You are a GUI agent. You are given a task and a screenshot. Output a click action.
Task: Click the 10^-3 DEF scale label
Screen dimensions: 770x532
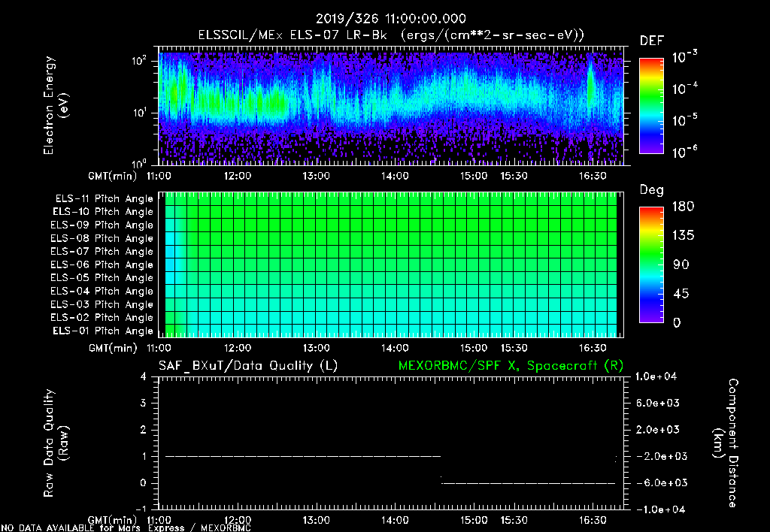[x=684, y=57]
